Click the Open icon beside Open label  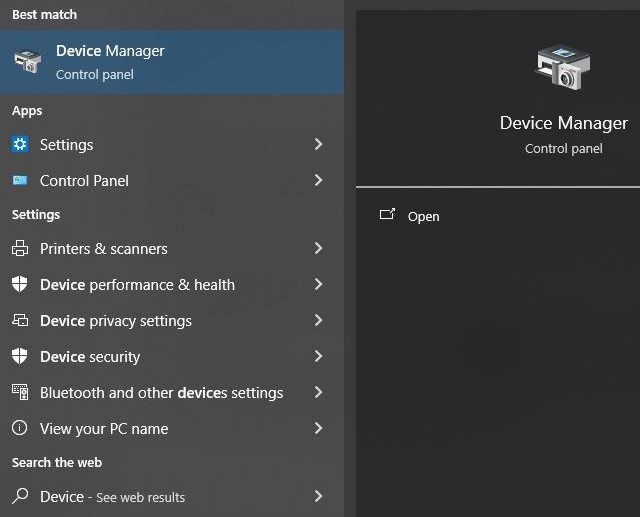coord(387,214)
